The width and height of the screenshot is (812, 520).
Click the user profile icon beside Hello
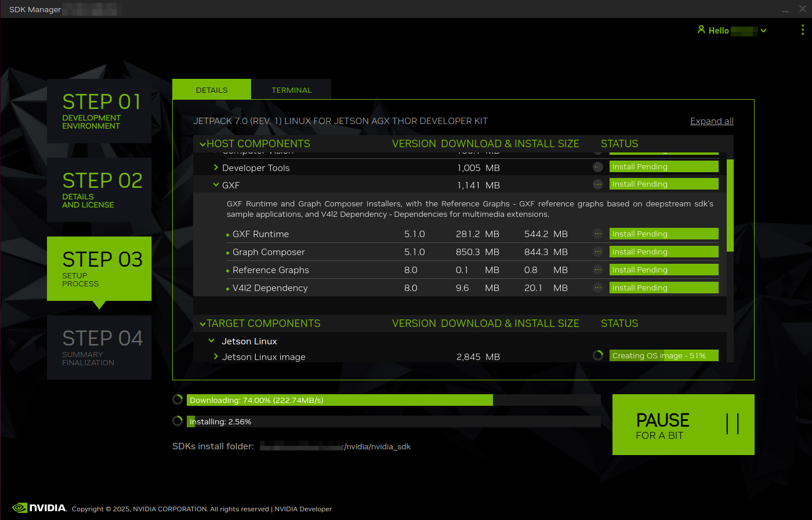pyautogui.click(x=702, y=30)
